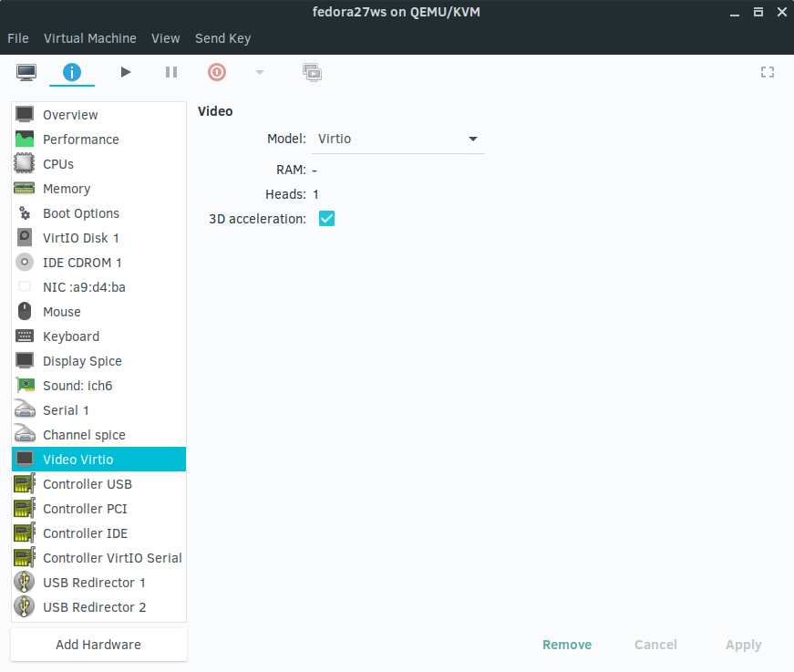
Task: Show the graphical console view
Action: [26, 72]
